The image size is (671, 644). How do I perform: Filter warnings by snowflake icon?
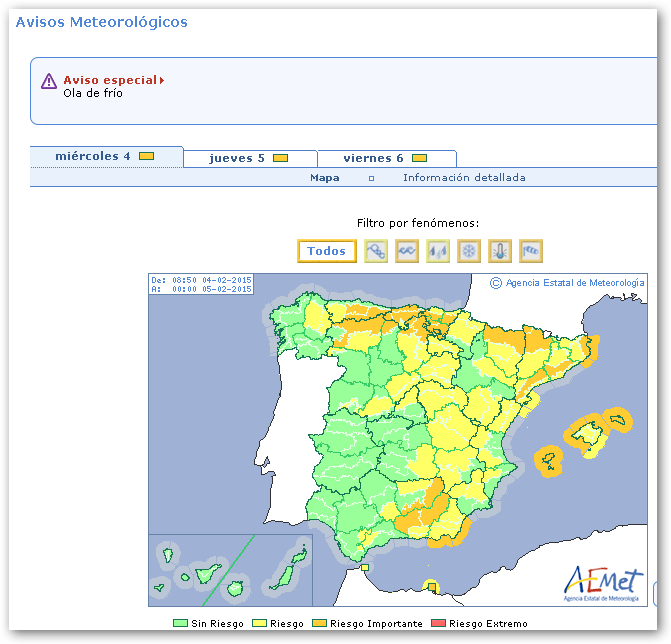point(469,251)
